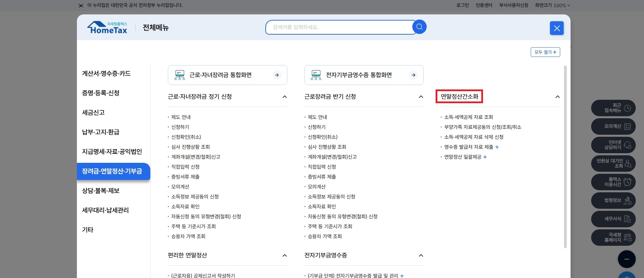Screen dimensions: 644x278
Task: Click the menu panel vertical scrollbar
Action: [565, 157]
